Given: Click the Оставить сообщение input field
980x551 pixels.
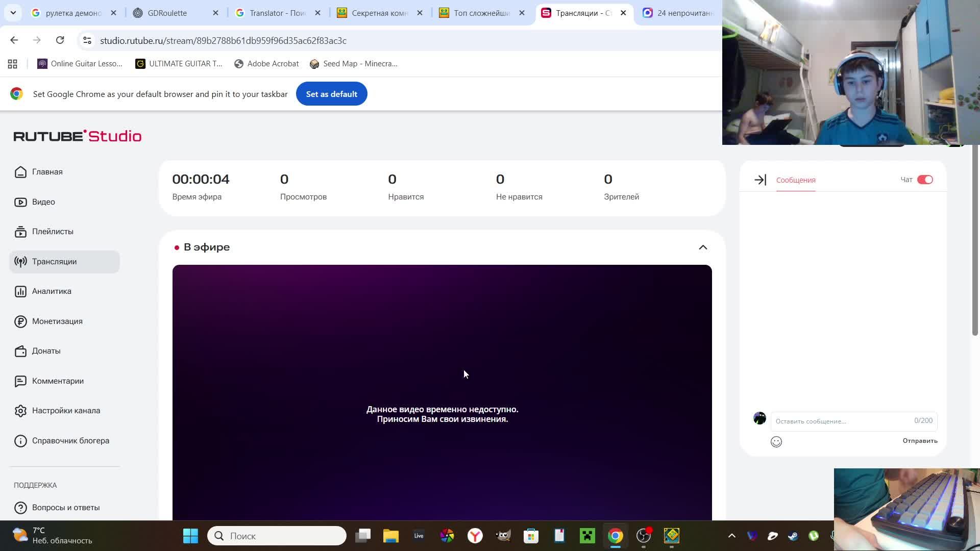Looking at the screenshot, I should pos(842,421).
